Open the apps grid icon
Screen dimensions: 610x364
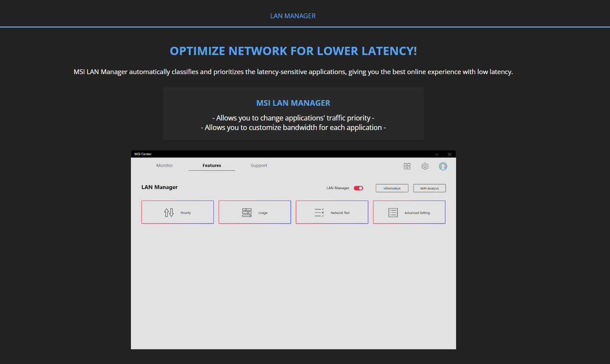(407, 166)
